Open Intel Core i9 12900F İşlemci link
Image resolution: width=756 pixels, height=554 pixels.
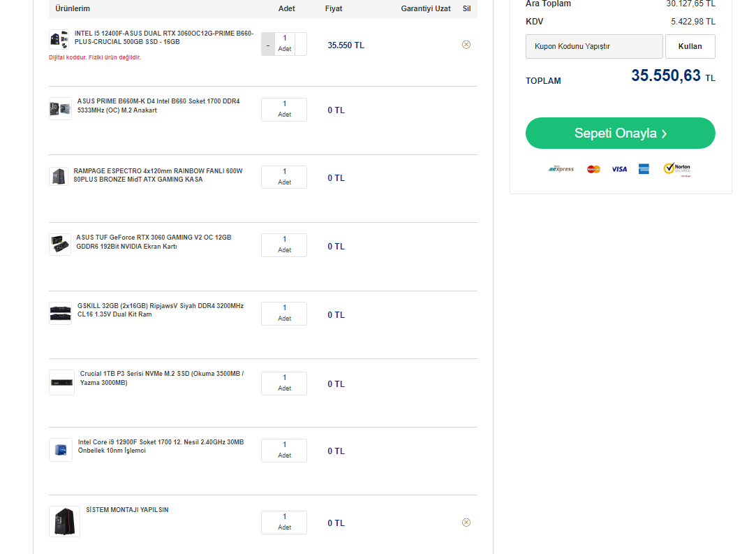click(x=161, y=446)
